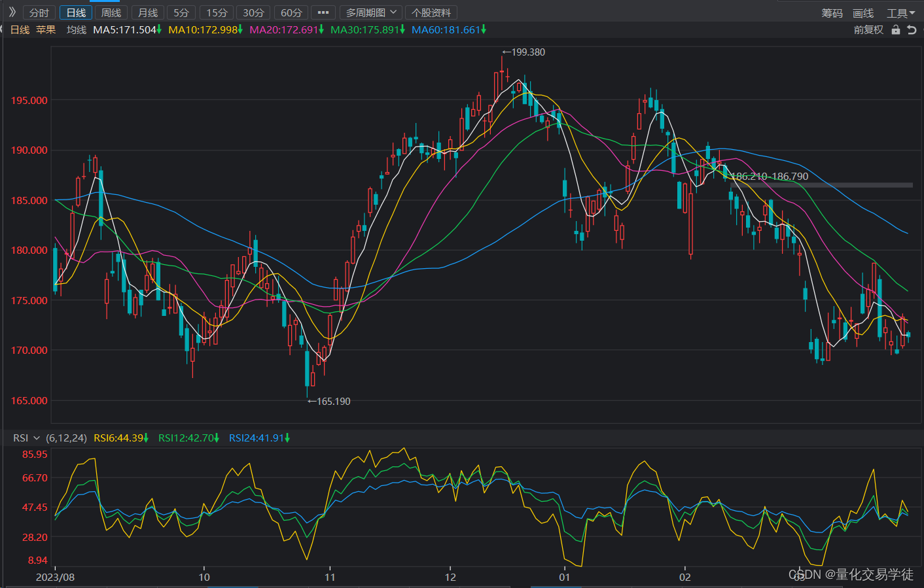Click the 170.000 price axis label

point(29,350)
